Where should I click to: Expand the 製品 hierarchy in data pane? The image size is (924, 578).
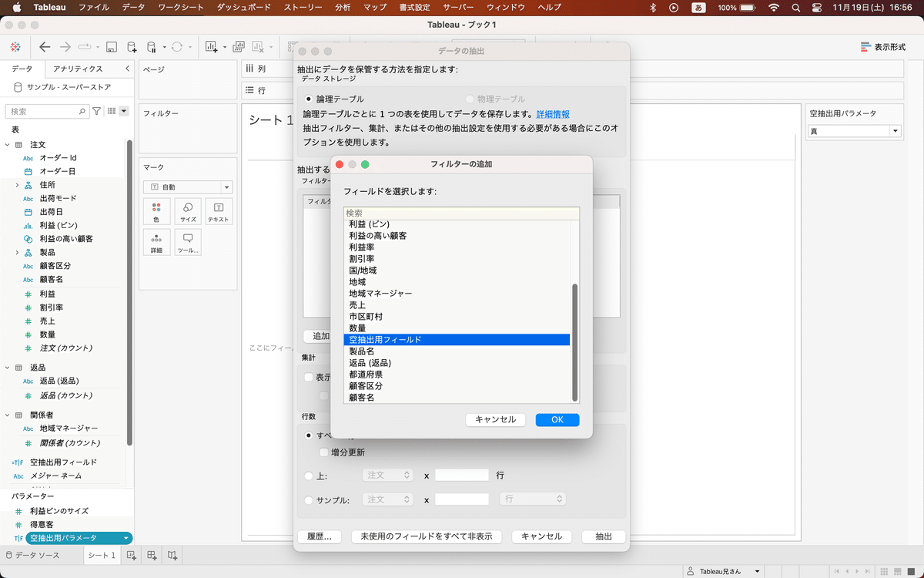(17, 252)
